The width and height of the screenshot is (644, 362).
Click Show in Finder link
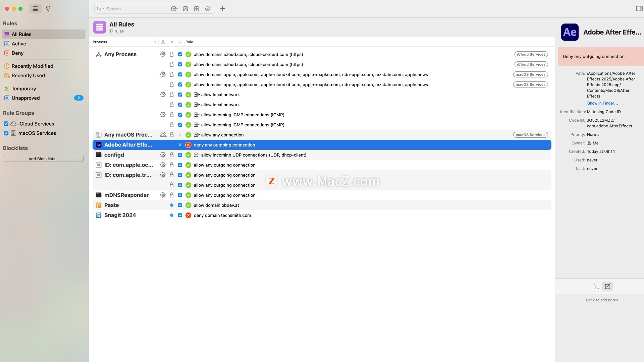click(602, 103)
